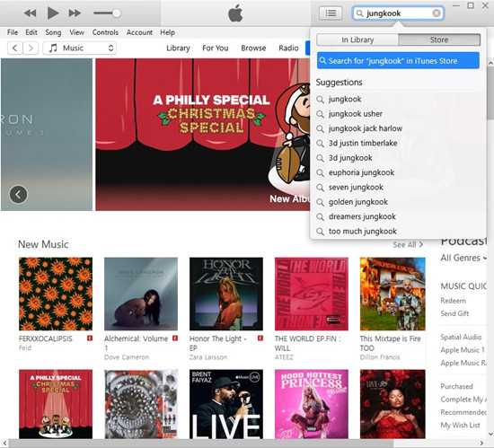Click the vertical scrollbar up arrow
The image size is (494, 448).
490,63
